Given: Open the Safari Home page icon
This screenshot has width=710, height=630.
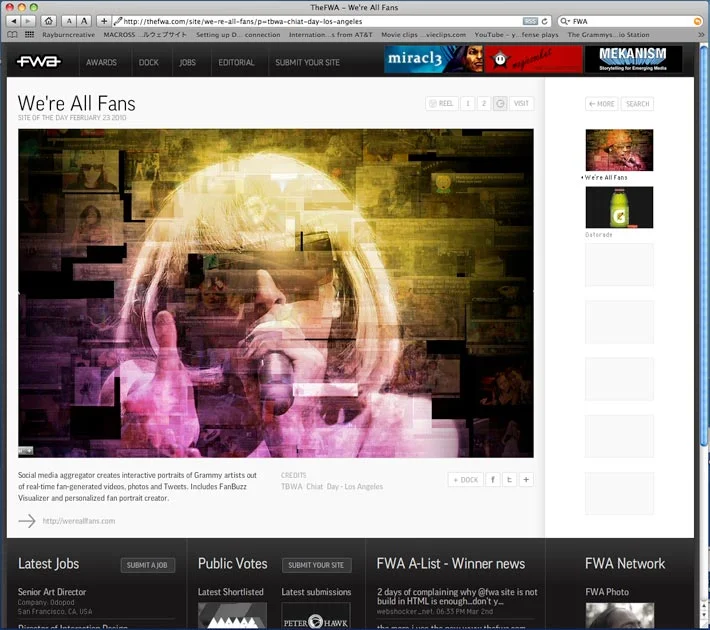Looking at the screenshot, I should coord(48,21).
